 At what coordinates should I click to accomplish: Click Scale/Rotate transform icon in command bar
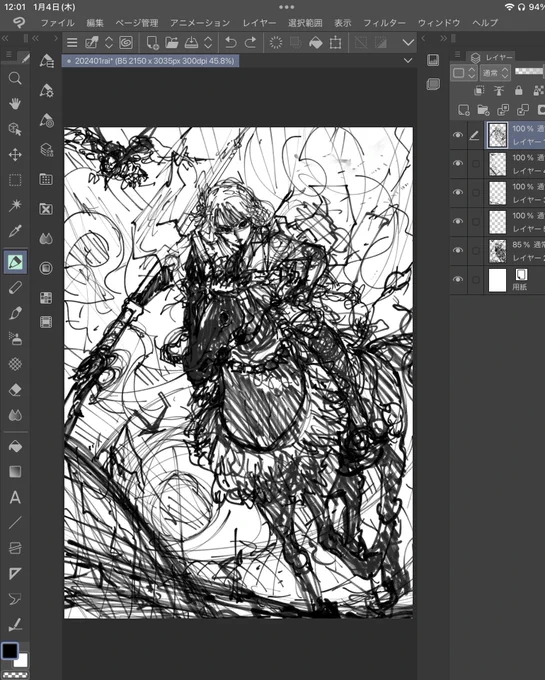tap(335, 42)
